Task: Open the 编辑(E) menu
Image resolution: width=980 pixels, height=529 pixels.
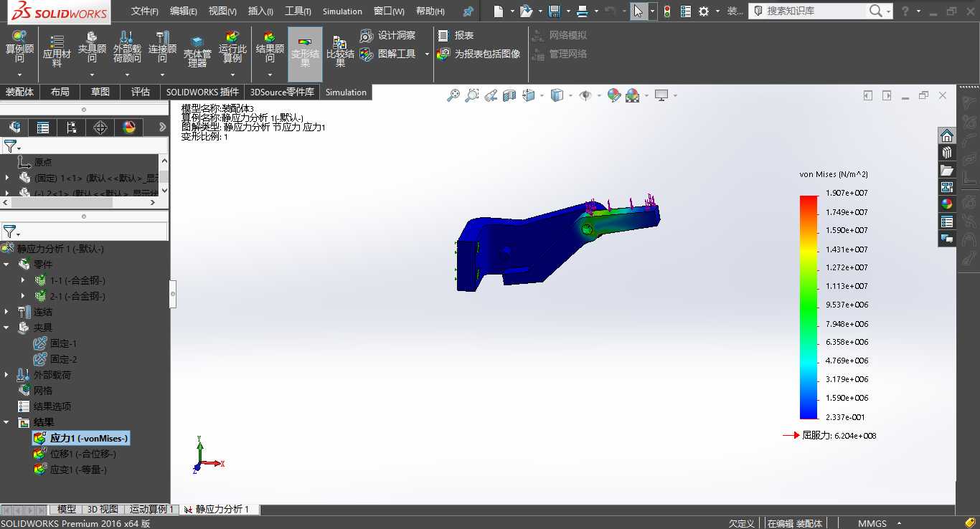Action: coord(184,11)
